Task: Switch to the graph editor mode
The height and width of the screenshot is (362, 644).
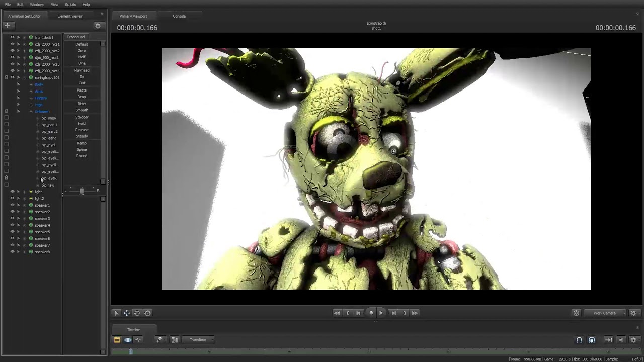Action: coord(138,340)
